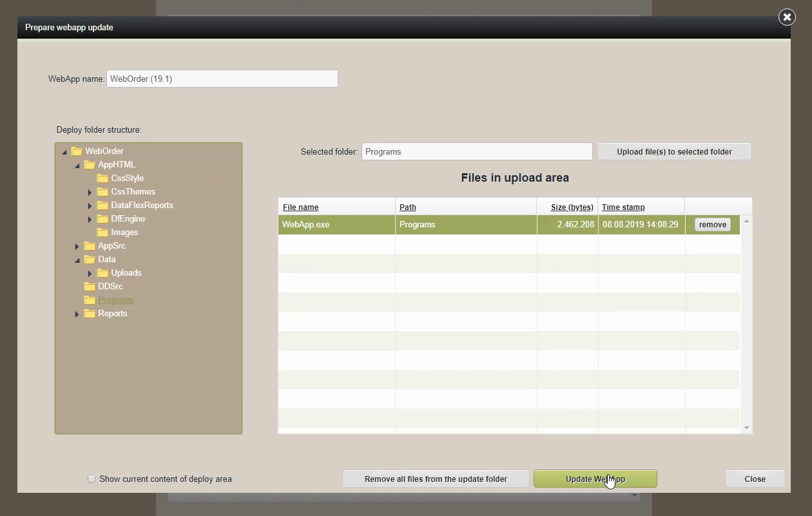The width and height of the screenshot is (812, 516).
Task: Click the Programs folder icon
Action: [x=90, y=300]
